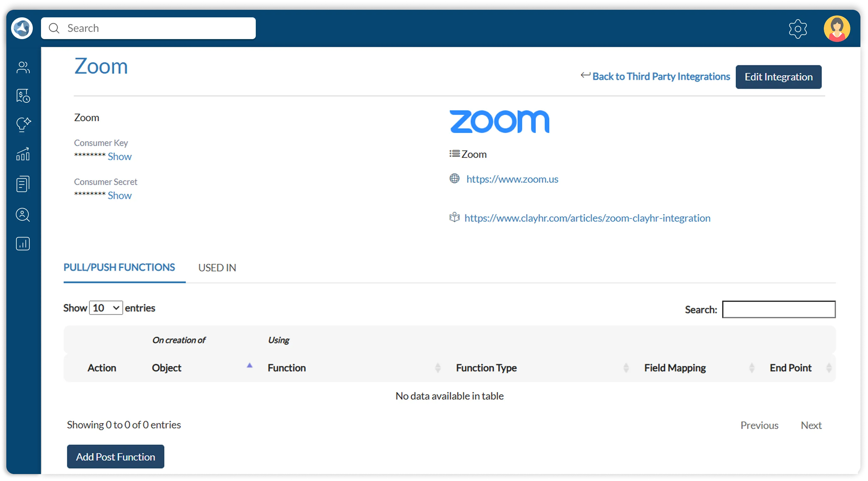The width and height of the screenshot is (868, 481).
Task: Go back to Third Party Integrations
Action: (x=660, y=77)
